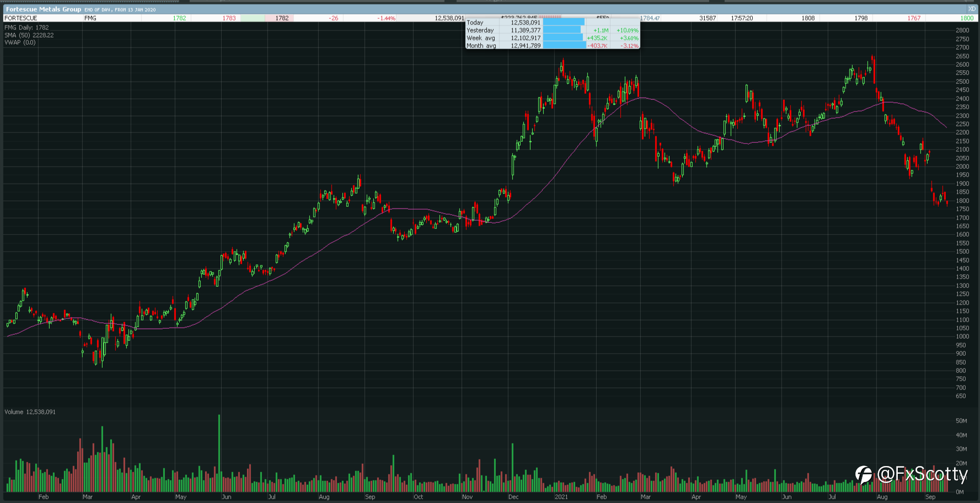Click the -3.12% month avg change value

[x=629, y=46]
